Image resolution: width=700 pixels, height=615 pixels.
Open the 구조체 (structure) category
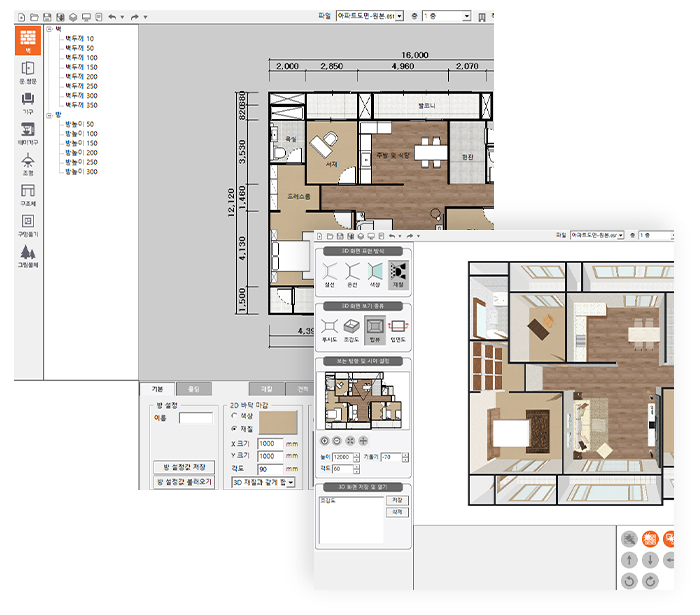pyautogui.click(x=28, y=193)
